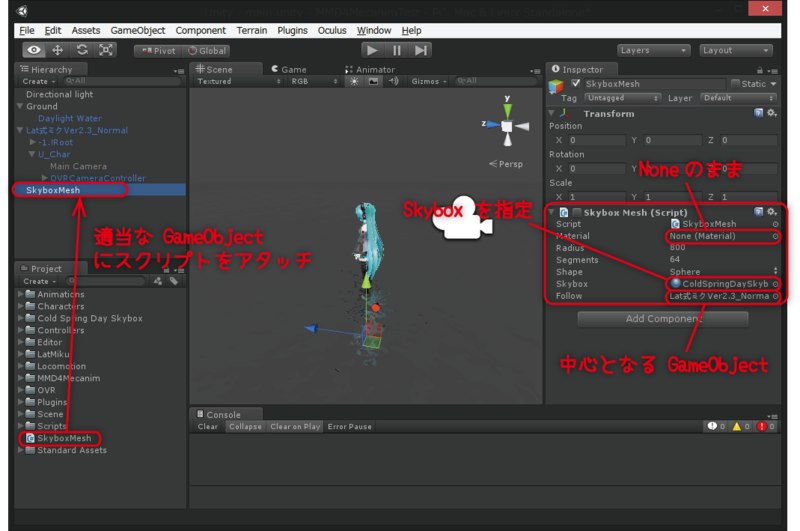
Task: Open the GameObject menu
Action: tap(138, 31)
